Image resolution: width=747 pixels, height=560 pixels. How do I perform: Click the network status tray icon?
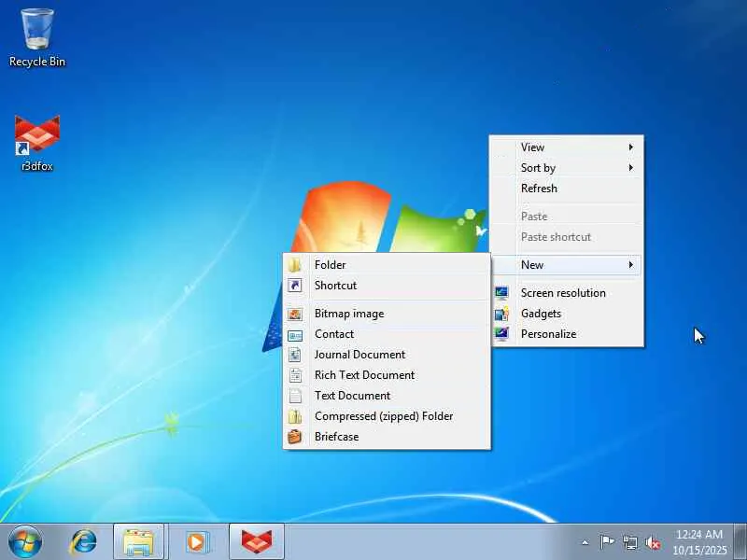click(x=629, y=542)
